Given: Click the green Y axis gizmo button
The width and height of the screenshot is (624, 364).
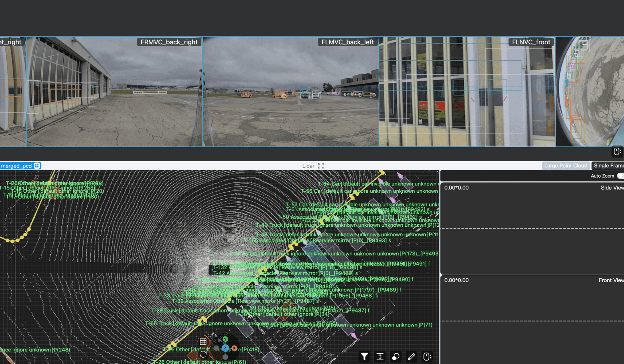Looking at the screenshot, I should (225, 339).
